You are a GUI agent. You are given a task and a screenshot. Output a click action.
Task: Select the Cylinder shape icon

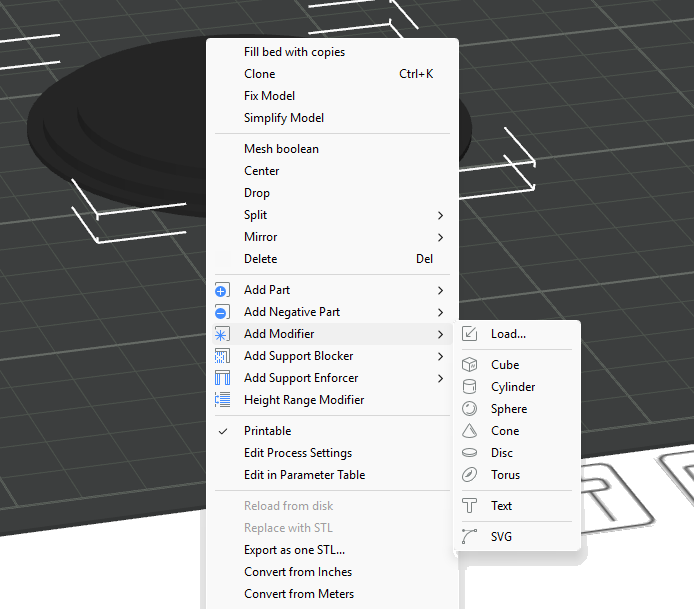(x=470, y=387)
